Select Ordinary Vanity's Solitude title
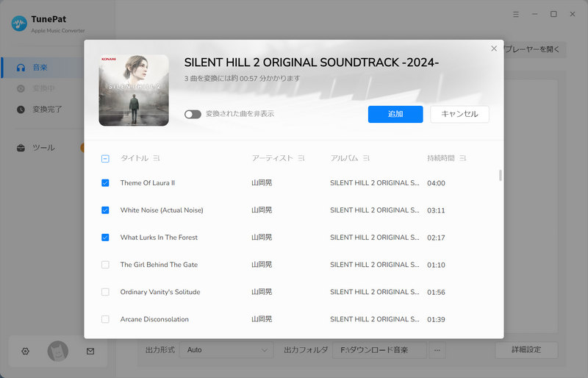Screen dimensions: 588x378 click(160, 292)
